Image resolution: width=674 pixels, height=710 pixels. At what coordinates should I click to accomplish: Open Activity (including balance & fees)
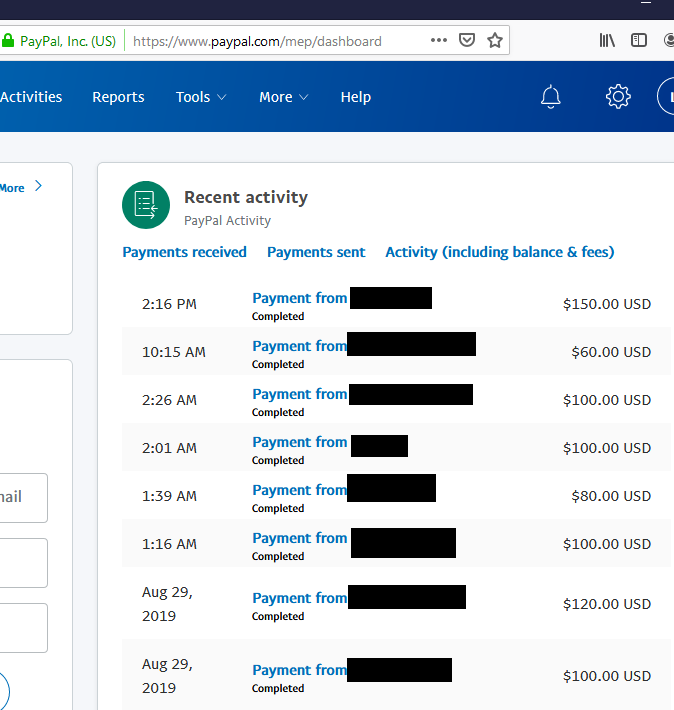click(500, 252)
